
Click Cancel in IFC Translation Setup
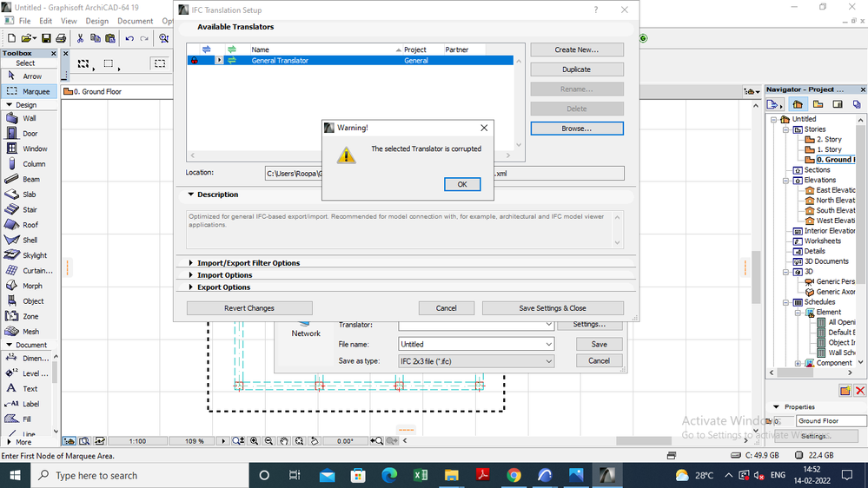447,308
